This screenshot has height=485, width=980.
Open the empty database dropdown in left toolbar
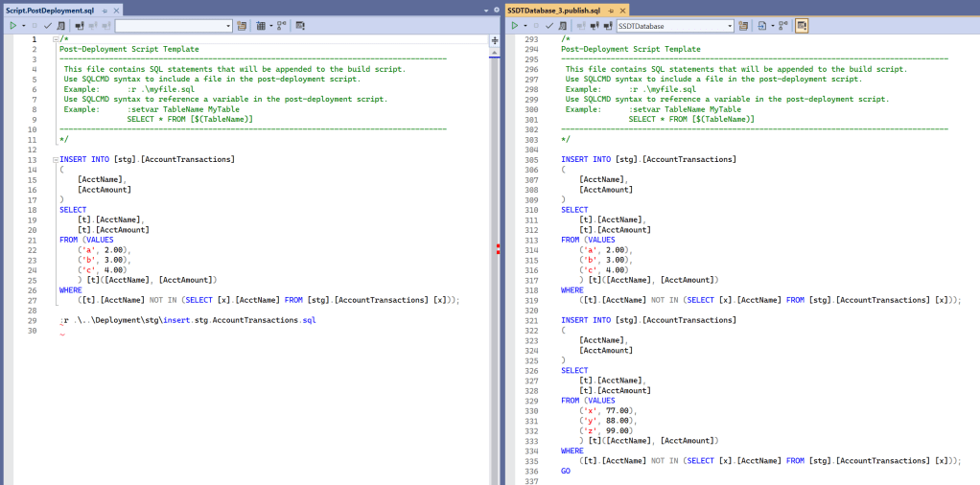pos(174,26)
